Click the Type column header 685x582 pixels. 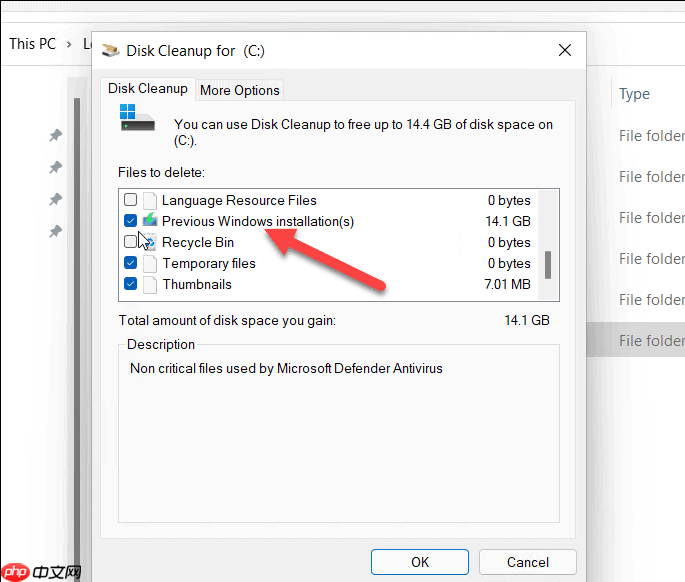(634, 94)
